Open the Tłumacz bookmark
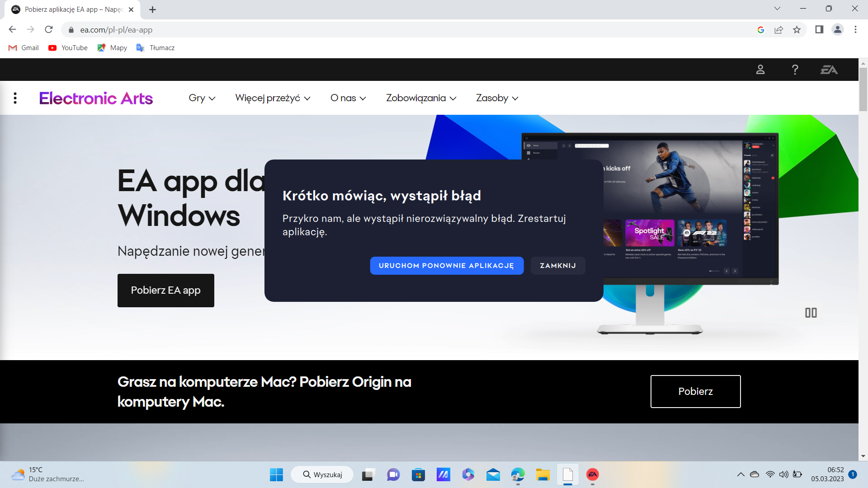868x488 pixels. (155, 48)
